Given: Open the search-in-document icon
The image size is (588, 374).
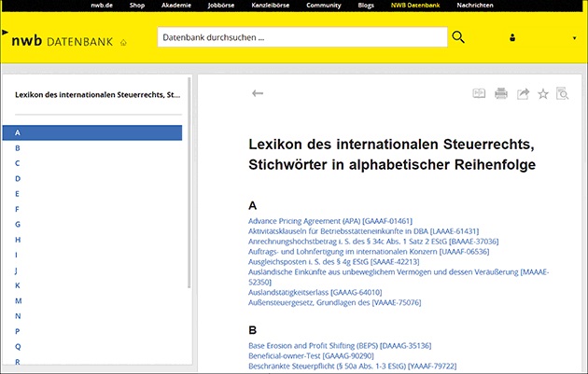Looking at the screenshot, I should [563, 93].
